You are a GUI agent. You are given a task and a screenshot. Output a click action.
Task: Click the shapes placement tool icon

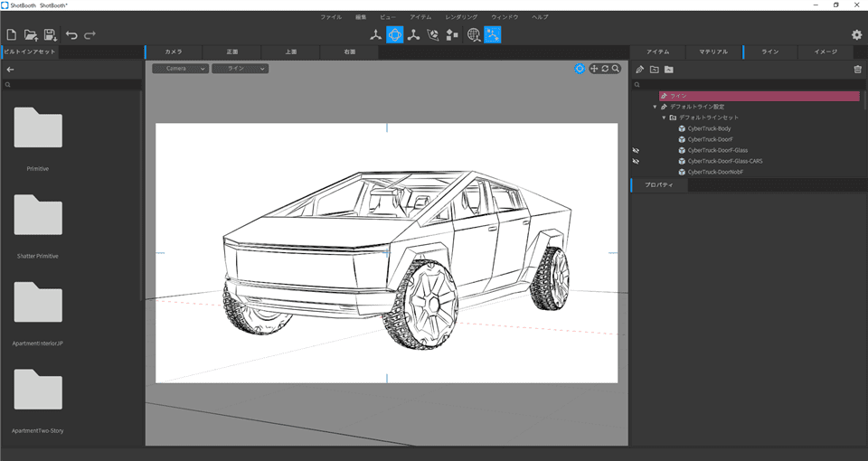coord(452,35)
